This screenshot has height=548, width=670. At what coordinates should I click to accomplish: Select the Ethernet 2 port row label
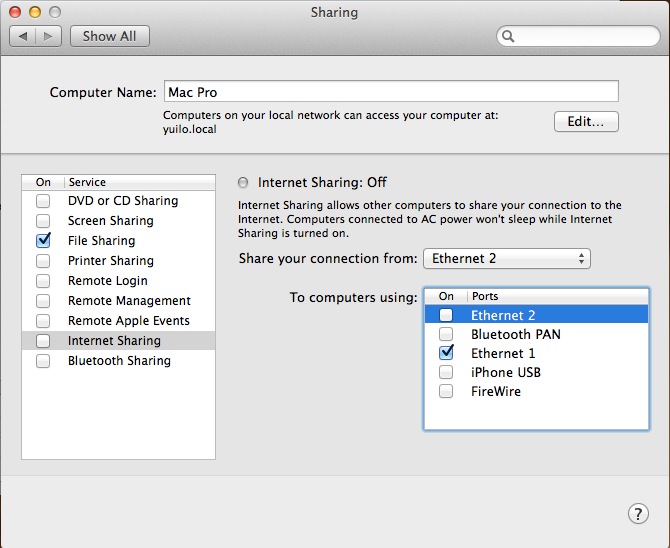(x=503, y=315)
